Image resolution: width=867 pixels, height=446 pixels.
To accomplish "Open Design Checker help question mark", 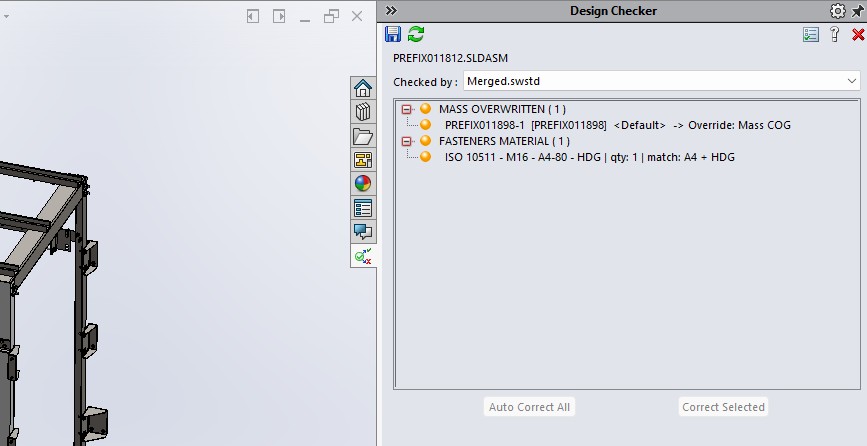I will pyautogui.click(x=834, y=35).
